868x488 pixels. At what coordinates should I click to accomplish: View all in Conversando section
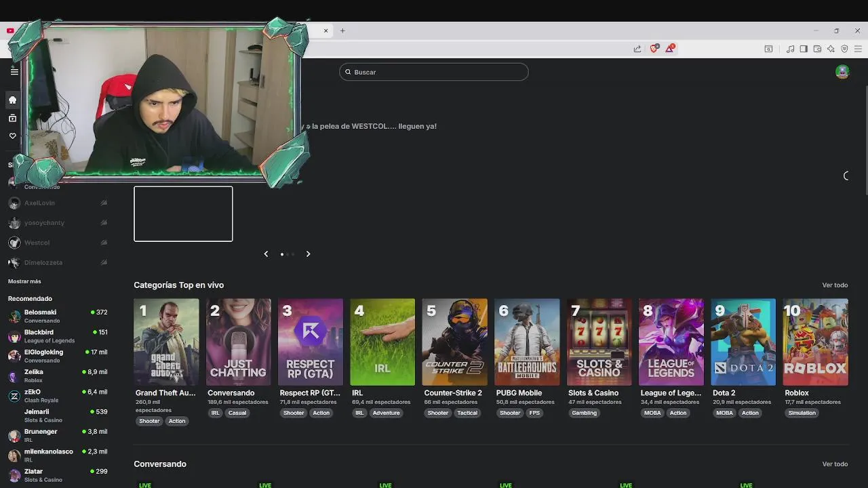pyautogui.click(x=835, y=464)
